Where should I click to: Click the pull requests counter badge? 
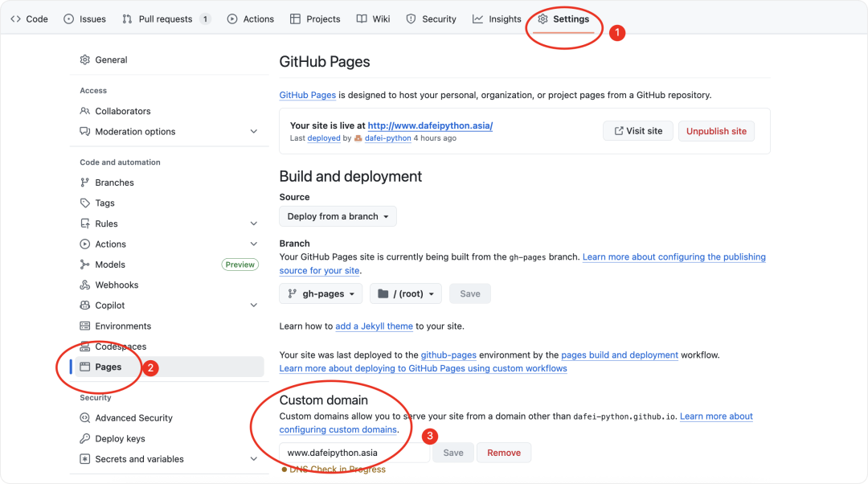pos(206,18)
